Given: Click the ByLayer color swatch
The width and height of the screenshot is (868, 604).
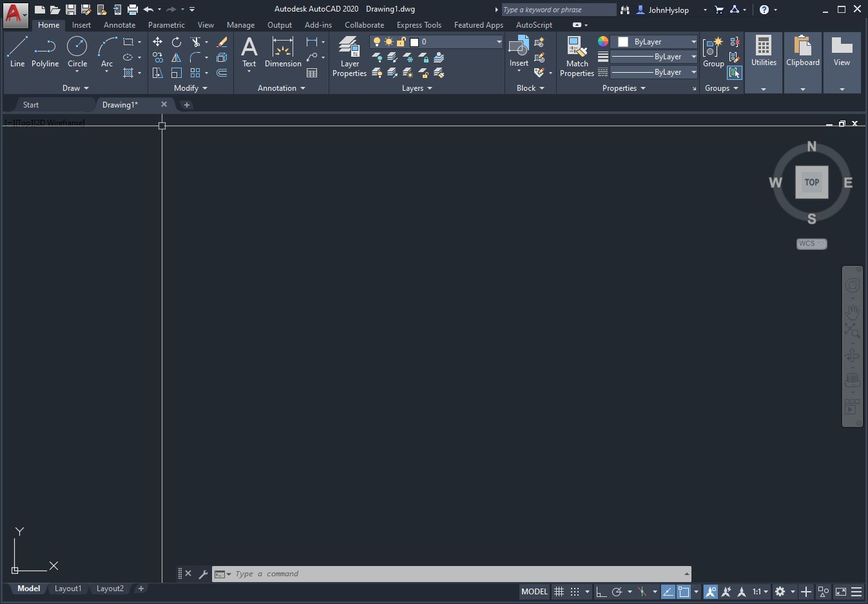Looking at the screenshot, I should [x=624, y=41].
